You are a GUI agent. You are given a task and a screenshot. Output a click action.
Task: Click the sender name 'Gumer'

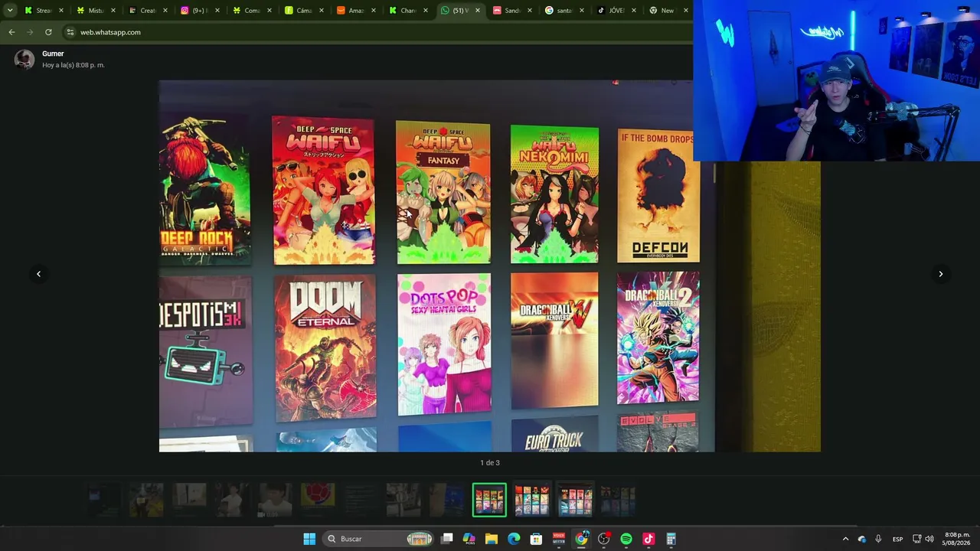coord(53,54)
